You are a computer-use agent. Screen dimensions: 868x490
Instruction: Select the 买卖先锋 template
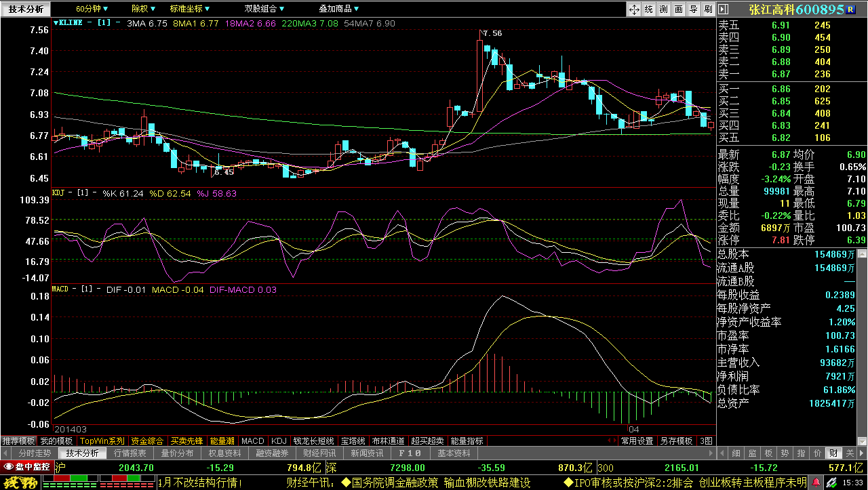pos(187,441)
